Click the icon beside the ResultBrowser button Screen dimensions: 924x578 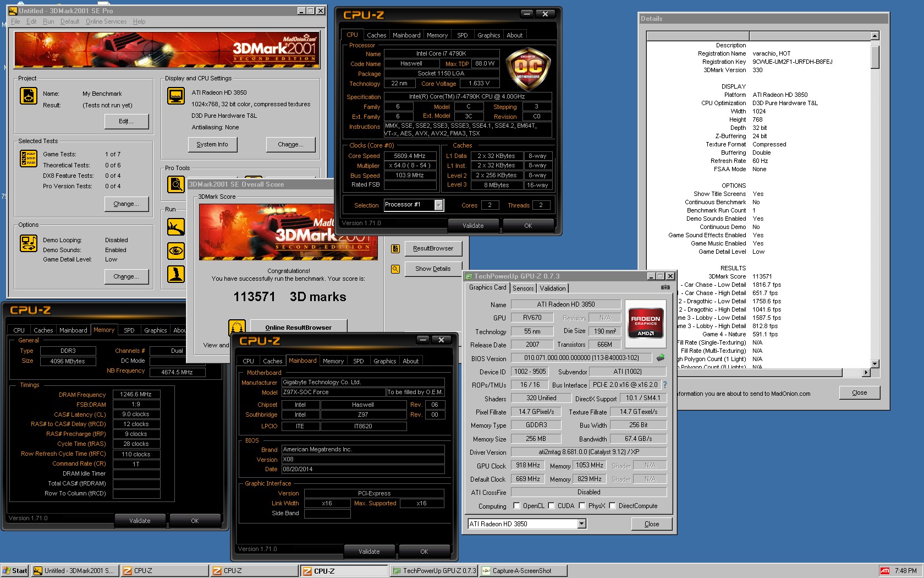(x=395, y=249)
